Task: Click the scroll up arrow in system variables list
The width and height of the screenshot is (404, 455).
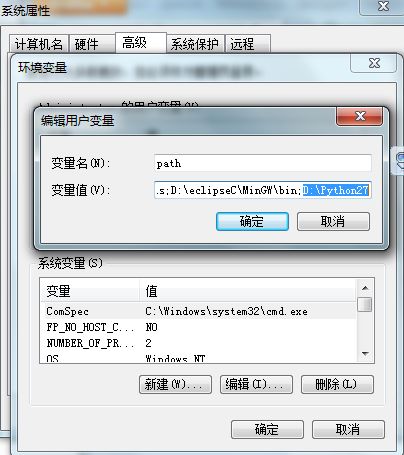Action: [365, 288]
